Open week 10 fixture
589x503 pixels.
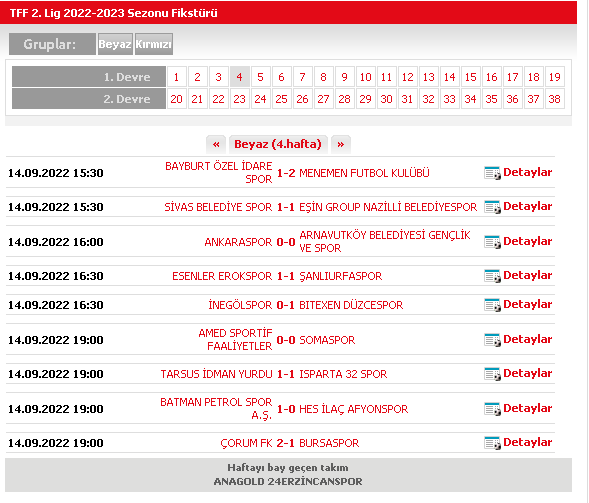click(366, 77)
